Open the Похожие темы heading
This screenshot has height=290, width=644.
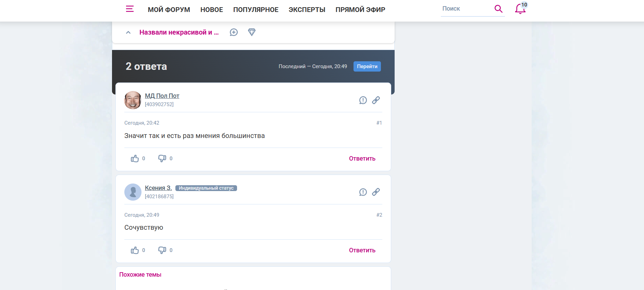[140, 275]
